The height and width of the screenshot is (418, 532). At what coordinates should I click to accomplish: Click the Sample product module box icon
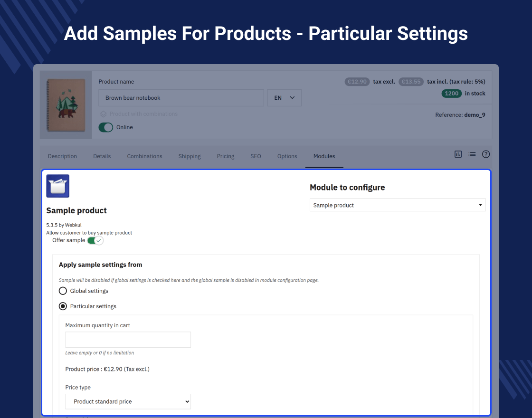click(x=57, y=186)
